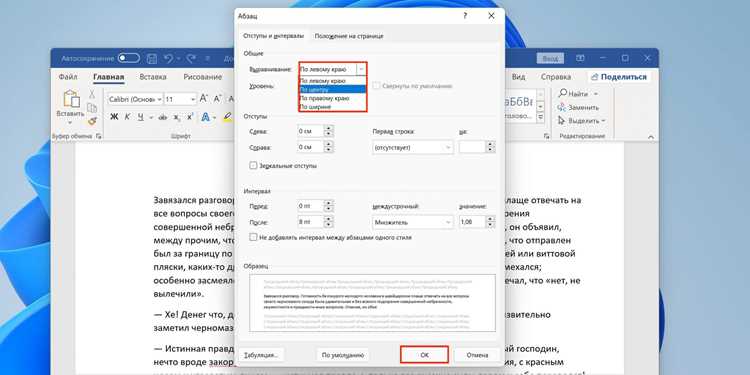Click the Paste (Вставить) clipboard icon
750x375 pixels.
click(71, 99)
